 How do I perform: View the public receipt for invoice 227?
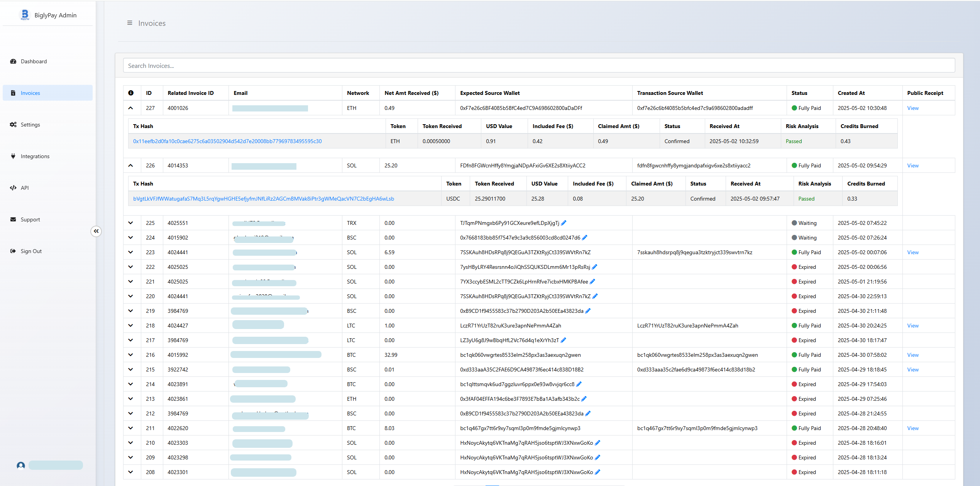pos(913,108)
